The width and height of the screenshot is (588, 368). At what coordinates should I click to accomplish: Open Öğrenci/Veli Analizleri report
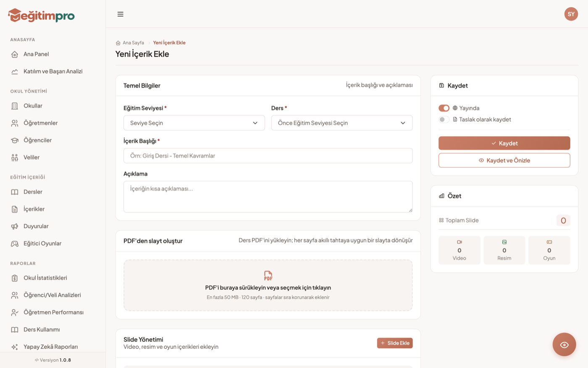52,295
